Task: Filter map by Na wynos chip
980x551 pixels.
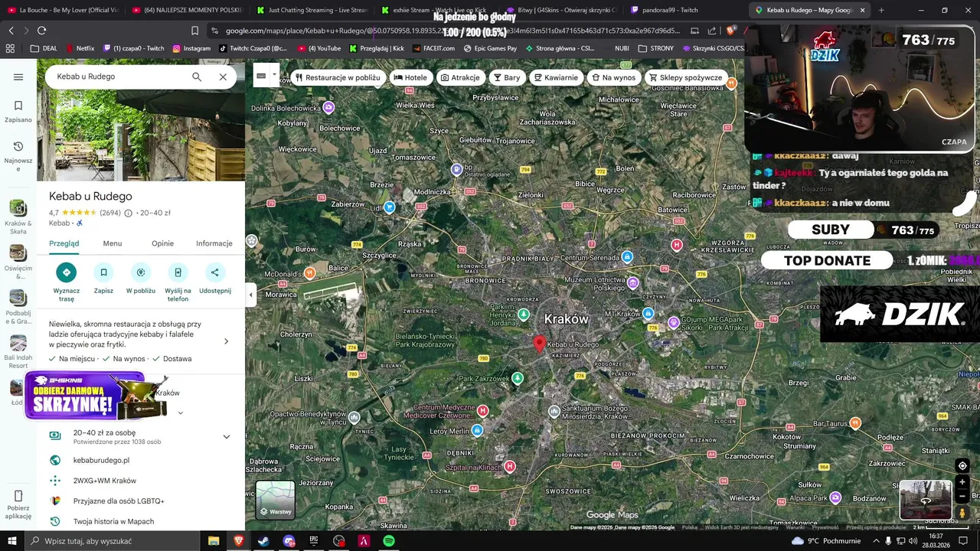Action: [x=613, y=77]
